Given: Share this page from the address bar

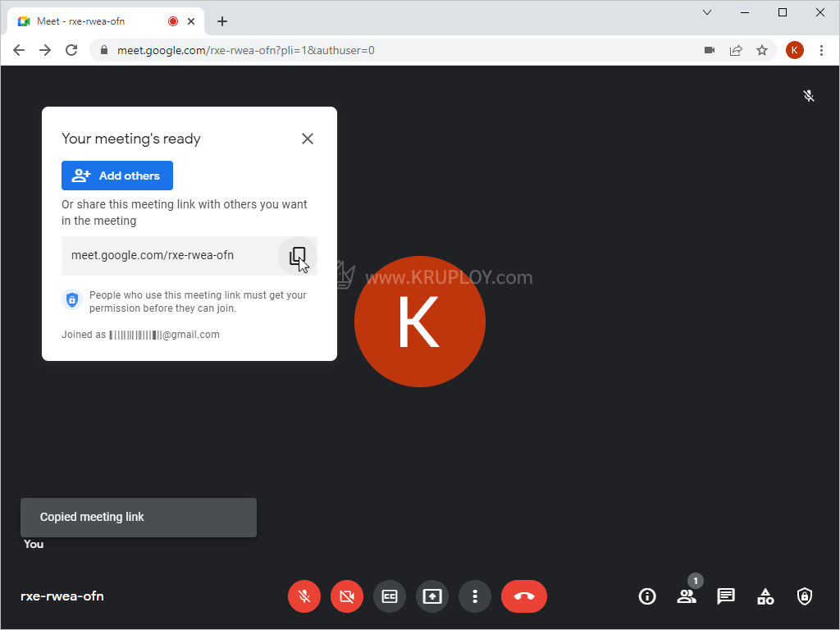Looking at the screenshot, I should (x=736, y=50).
